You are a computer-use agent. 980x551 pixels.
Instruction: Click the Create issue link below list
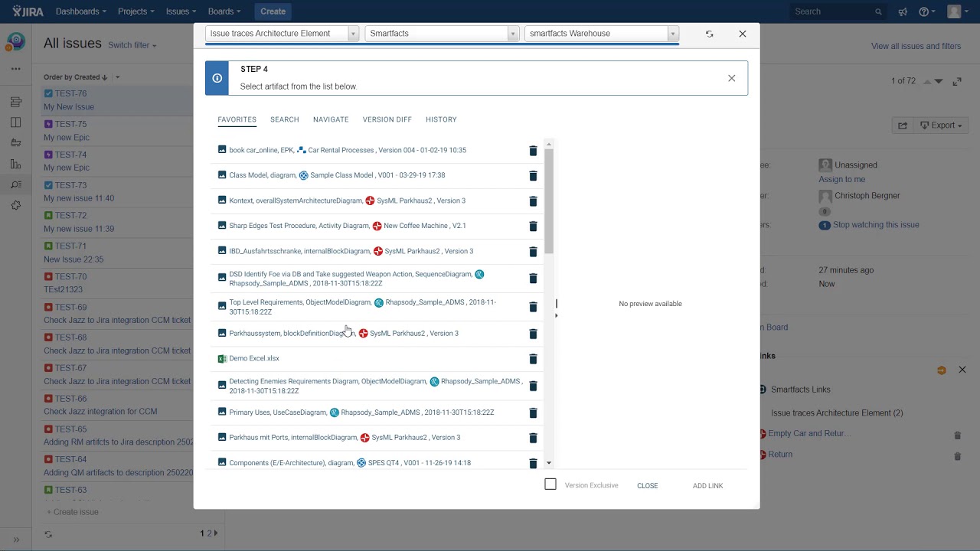73,512
